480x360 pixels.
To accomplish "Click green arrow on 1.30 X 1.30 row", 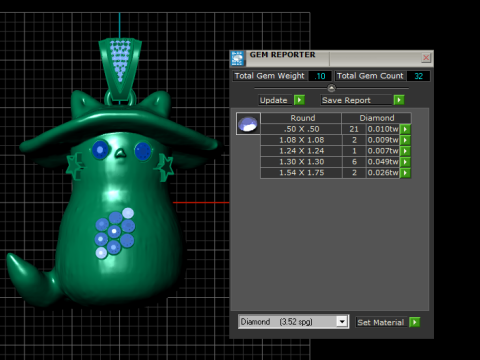I will (405, 162).
